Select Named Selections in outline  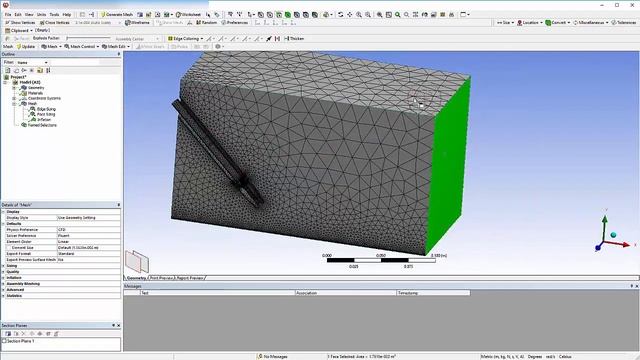tap(42, 125)
